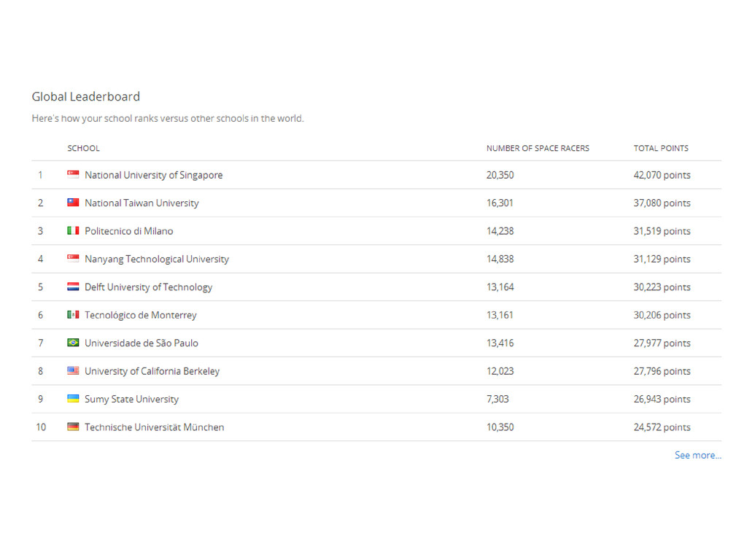Click the 27,796 points total
Screen dimensions: 747x560
[662, 371]
